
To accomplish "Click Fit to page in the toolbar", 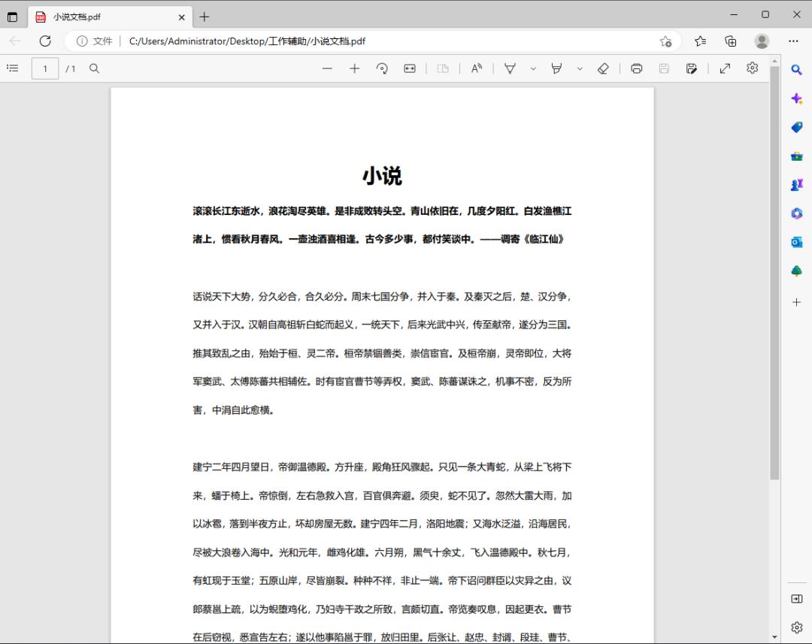I will point(409,68).
